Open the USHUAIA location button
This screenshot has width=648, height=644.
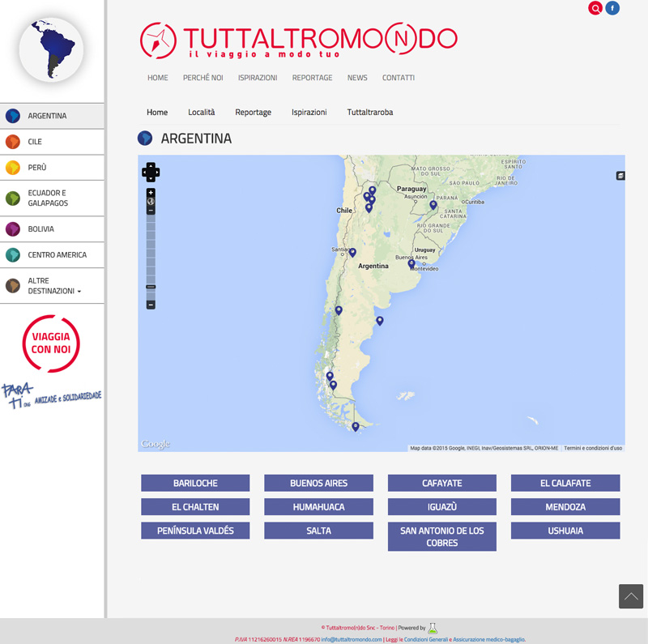(565, 531)
